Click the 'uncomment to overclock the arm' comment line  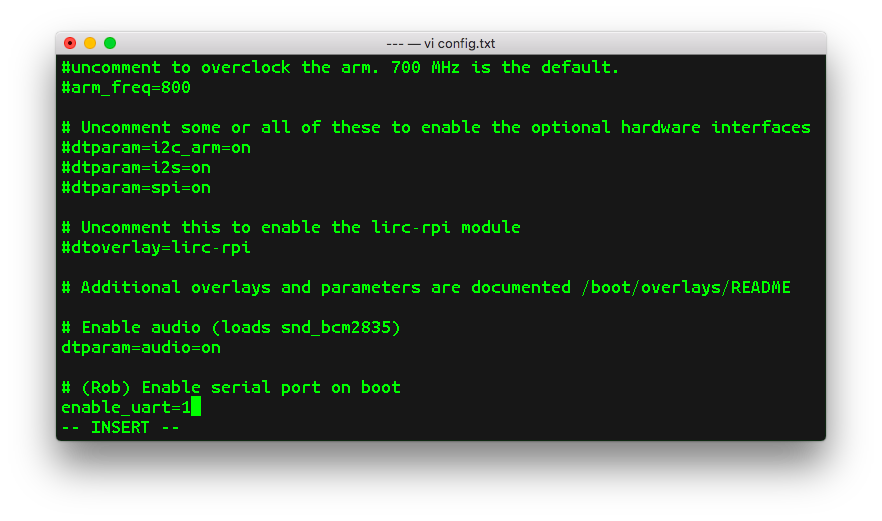(x=341, y=67)
